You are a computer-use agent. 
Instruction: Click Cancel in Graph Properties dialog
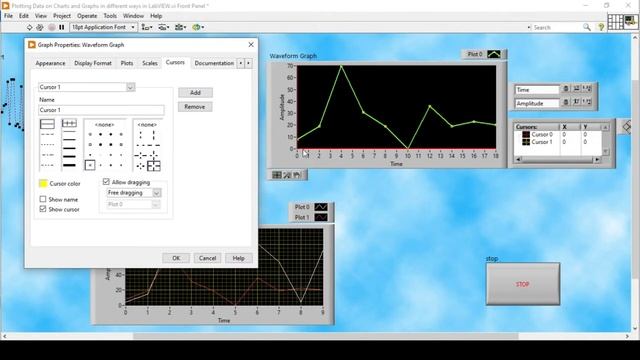[207, 258]
